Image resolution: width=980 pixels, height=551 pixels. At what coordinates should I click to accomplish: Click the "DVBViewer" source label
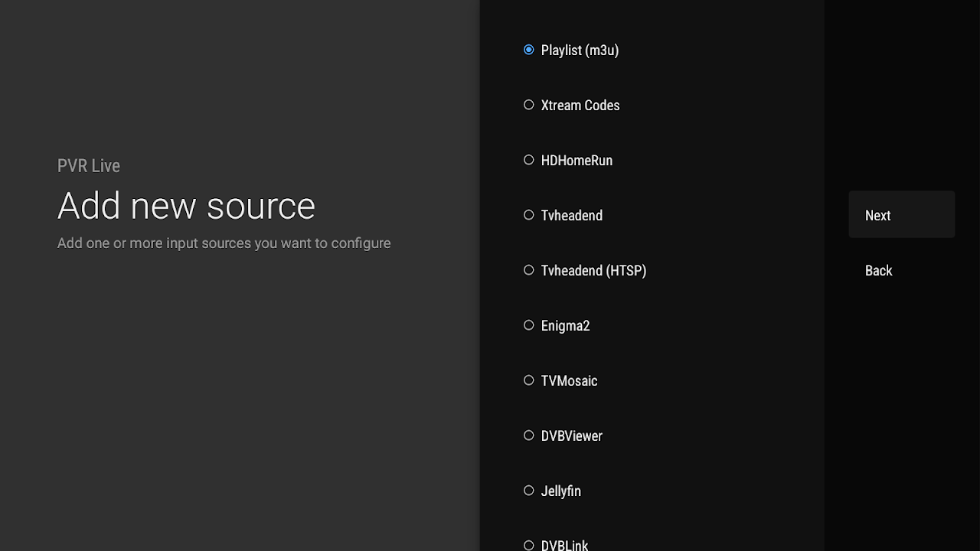[571, 436]
